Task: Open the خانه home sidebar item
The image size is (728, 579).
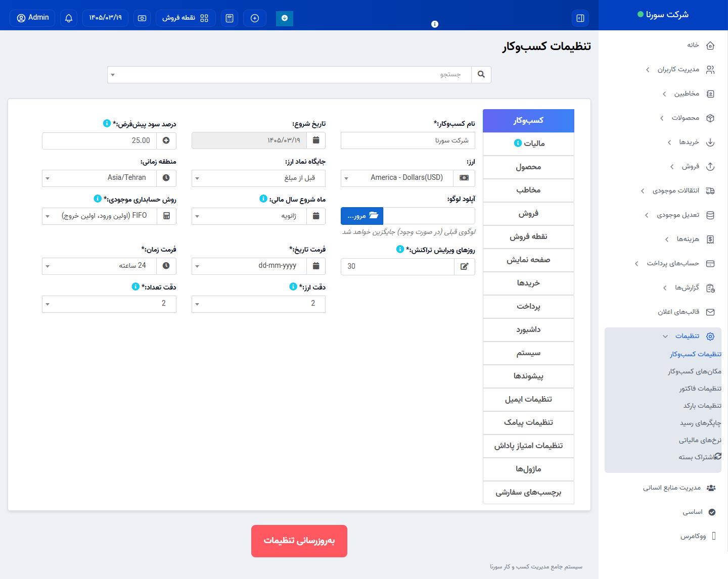Action: (700, 45)
